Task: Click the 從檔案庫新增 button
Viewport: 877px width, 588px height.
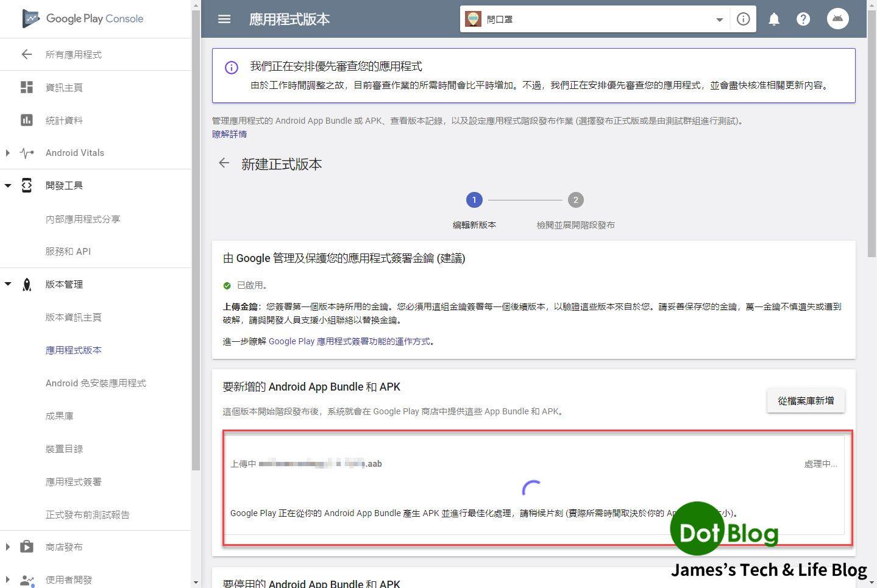Action: click(x=806, y=400)
